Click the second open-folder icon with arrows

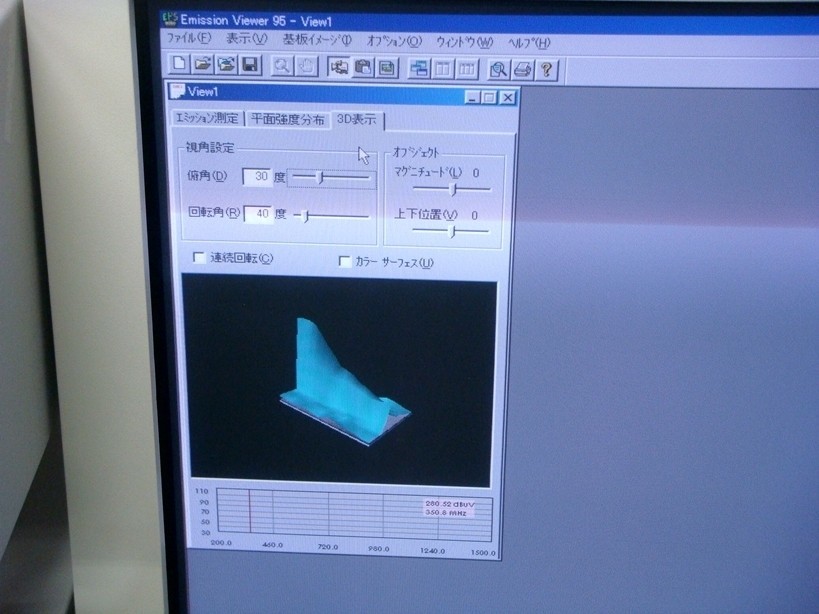pos(227,65)
